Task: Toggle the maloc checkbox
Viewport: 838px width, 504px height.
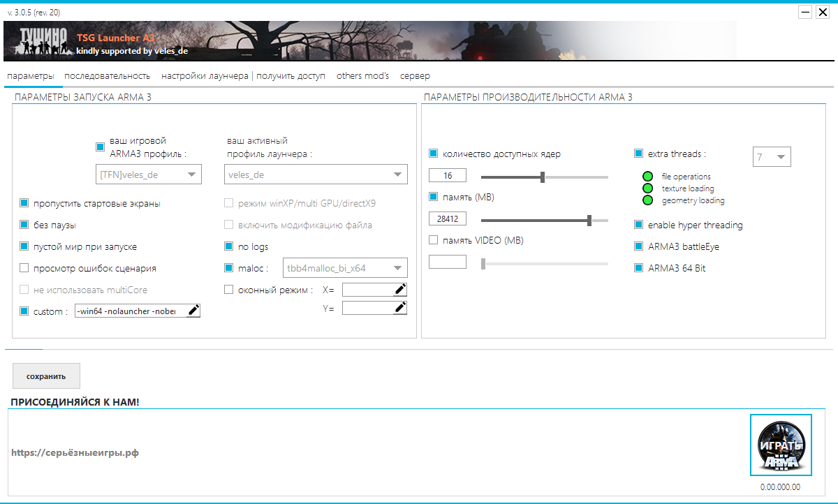Action: click(228, 267)
